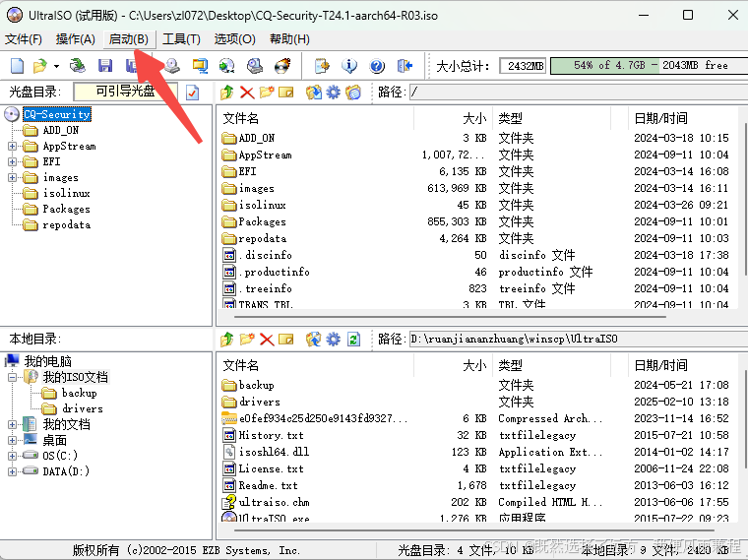748x560 pixels.
Task: Expand the 我的文档 tree node
Action: tap(13, 424)
